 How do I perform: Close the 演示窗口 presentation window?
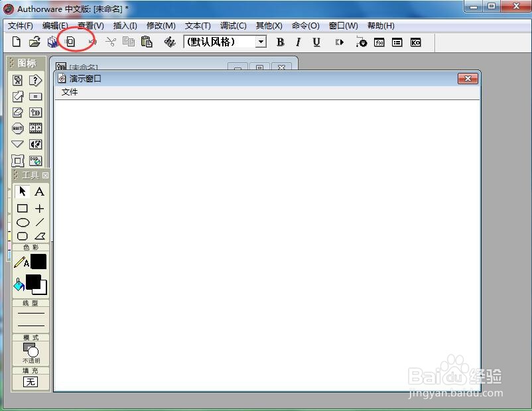(468, 79)
